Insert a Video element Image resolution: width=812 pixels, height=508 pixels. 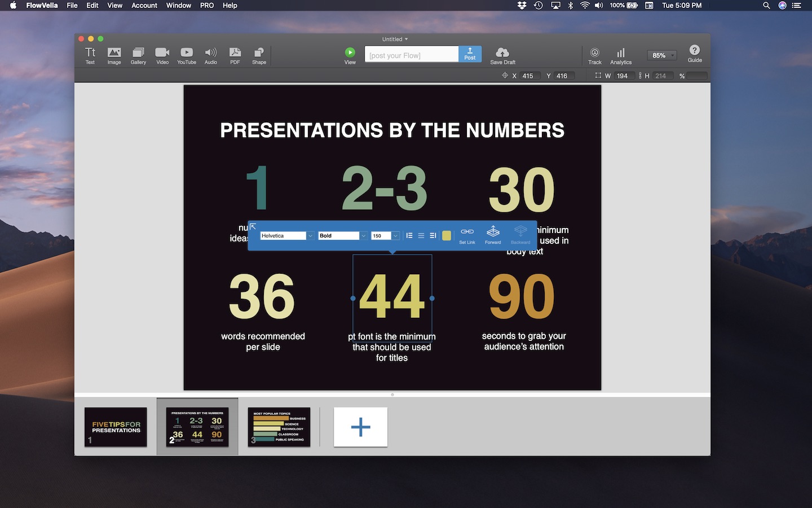(x=162, y=55)
